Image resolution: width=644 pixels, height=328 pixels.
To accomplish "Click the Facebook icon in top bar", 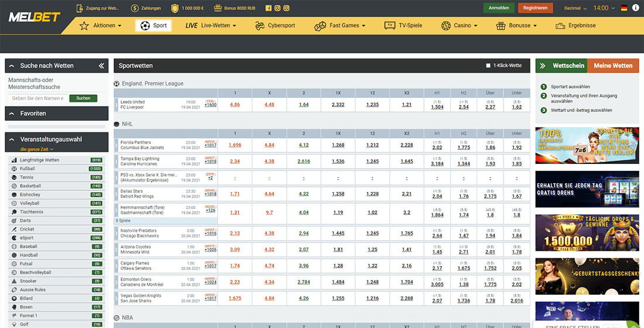I will pyautogui.click(x=268, y=8).
